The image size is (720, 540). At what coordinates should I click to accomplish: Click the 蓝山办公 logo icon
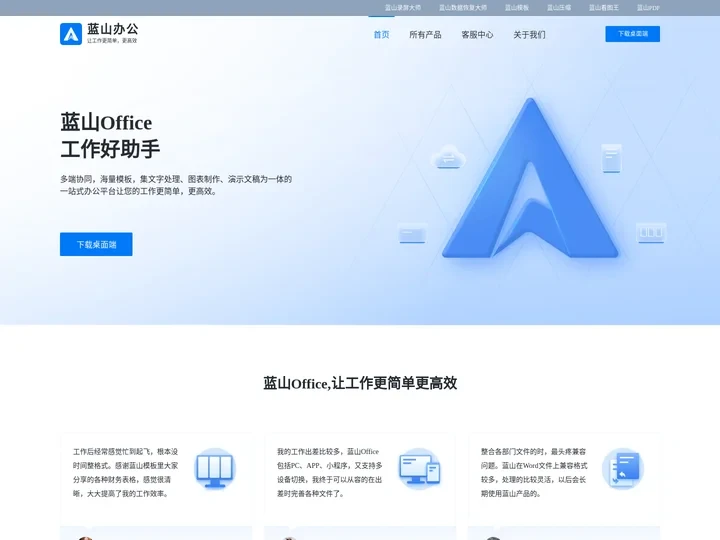pos(71,34)
